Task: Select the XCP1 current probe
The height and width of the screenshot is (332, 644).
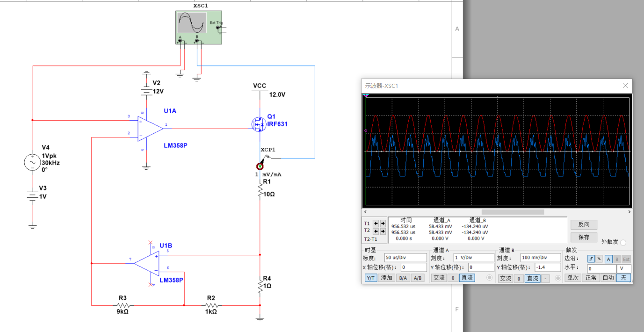Action: [260, 166]
